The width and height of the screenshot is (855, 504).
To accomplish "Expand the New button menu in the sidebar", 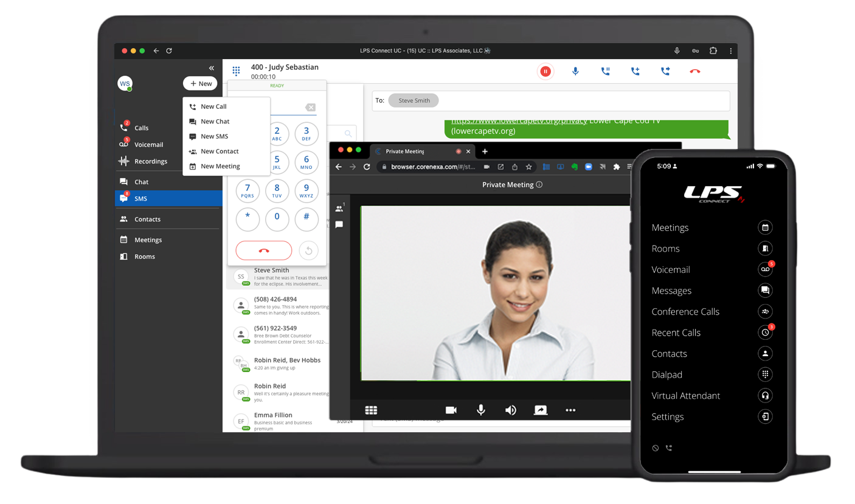I will pos(201,83).
